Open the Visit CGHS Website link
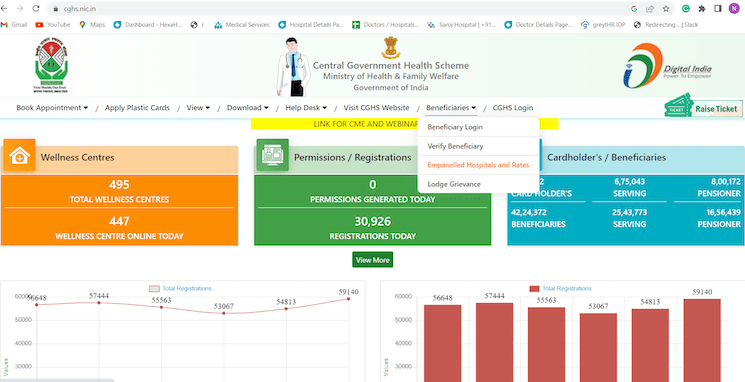Image resolution: width=745 pixels, height=382 pixels. tap(376, 108)
